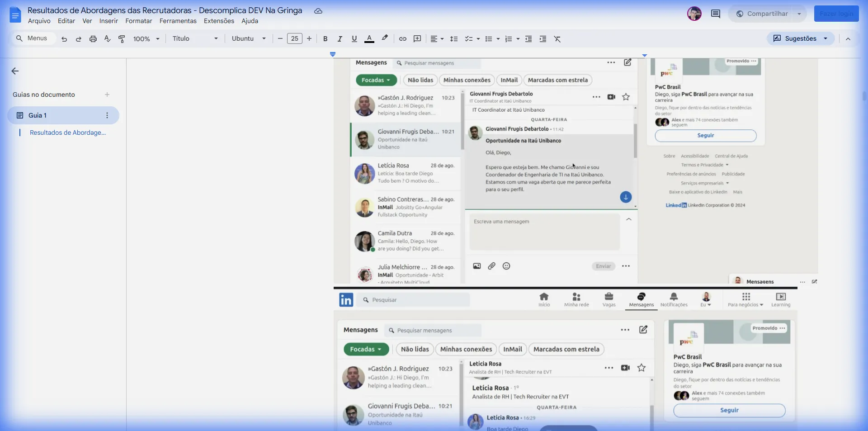Click the Enviar button in the message box
868x431 pixels.
(604, 266)
